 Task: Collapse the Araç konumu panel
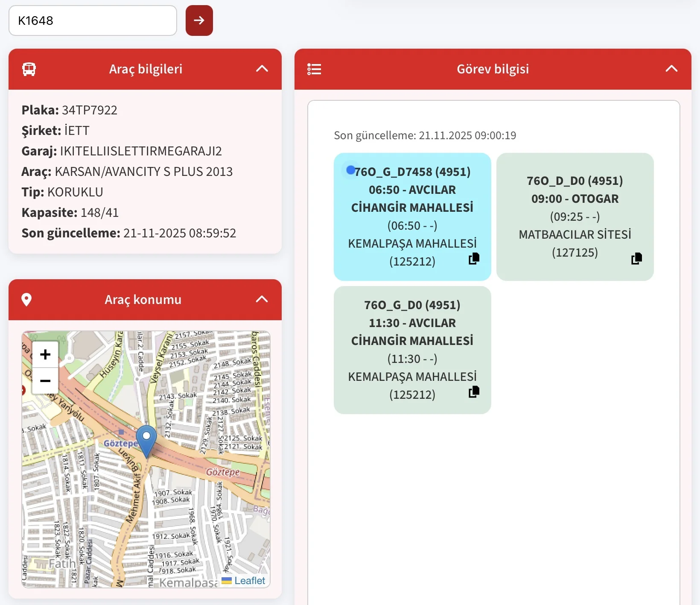click(262, 299)
